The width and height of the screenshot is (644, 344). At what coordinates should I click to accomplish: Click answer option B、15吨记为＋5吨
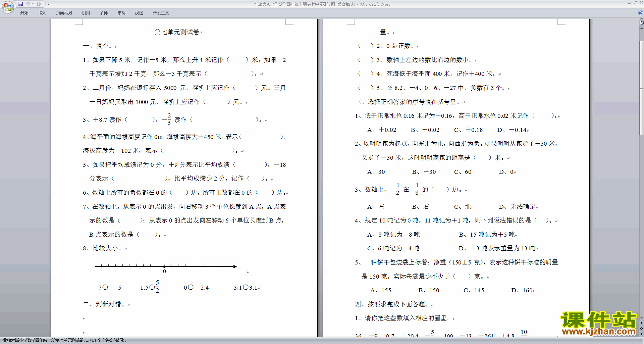point(487,235)
